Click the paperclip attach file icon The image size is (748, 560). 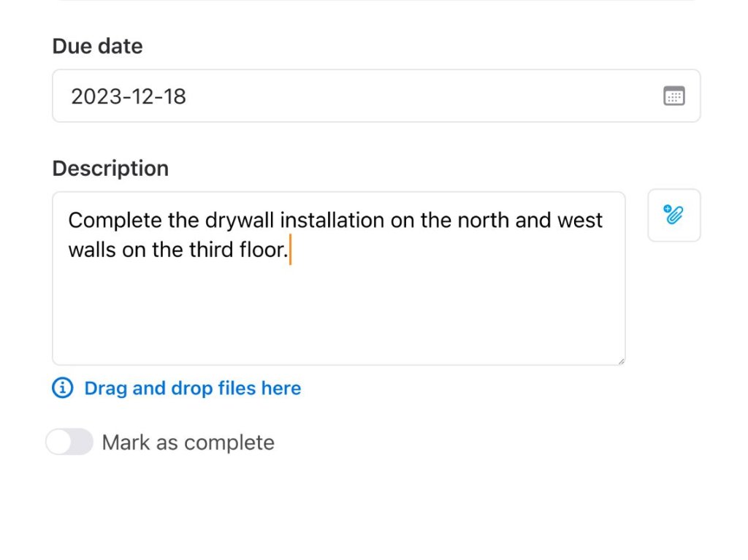pos(673,215)
